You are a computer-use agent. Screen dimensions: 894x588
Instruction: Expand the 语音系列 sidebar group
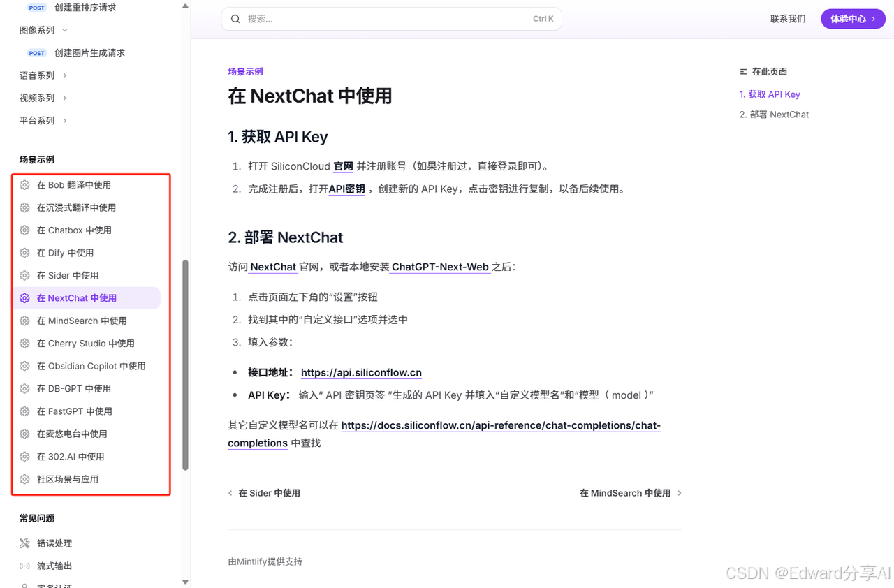43,75
